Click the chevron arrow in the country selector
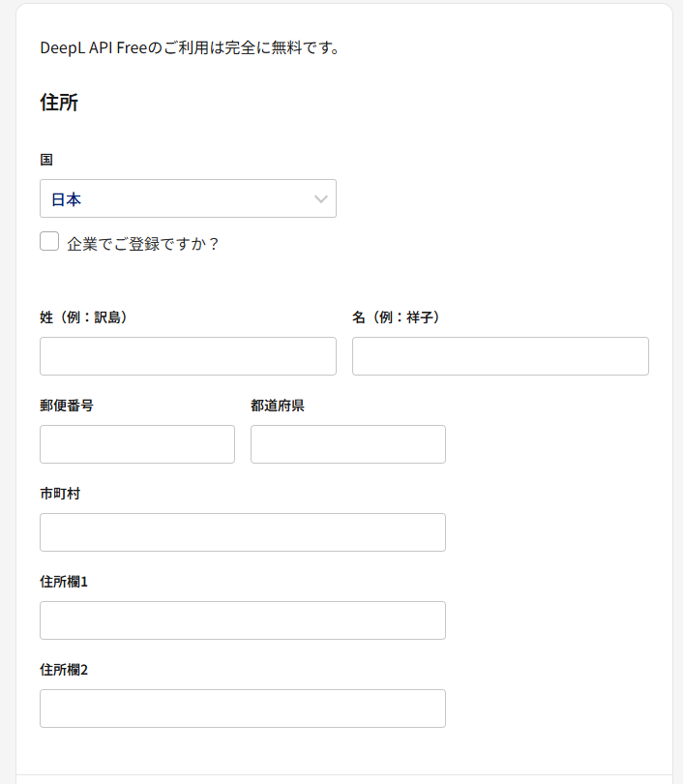 321,199
